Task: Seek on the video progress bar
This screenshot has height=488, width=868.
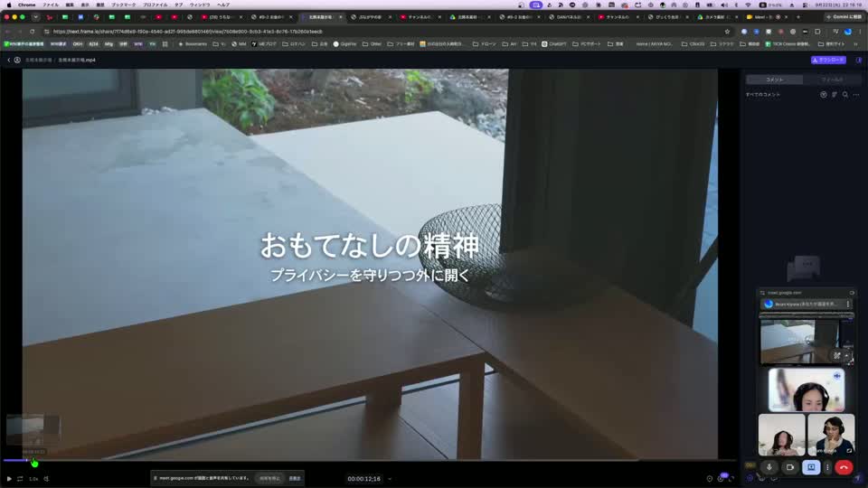Action: pos(370,460)
